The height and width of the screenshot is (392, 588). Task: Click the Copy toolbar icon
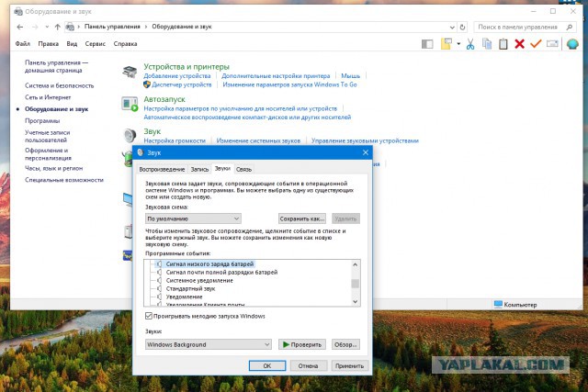point(487,44)
